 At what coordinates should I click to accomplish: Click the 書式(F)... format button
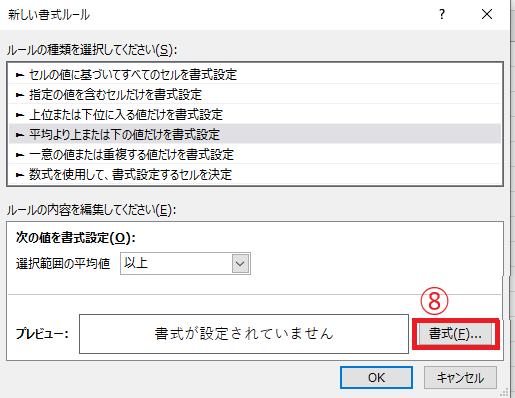455,333
